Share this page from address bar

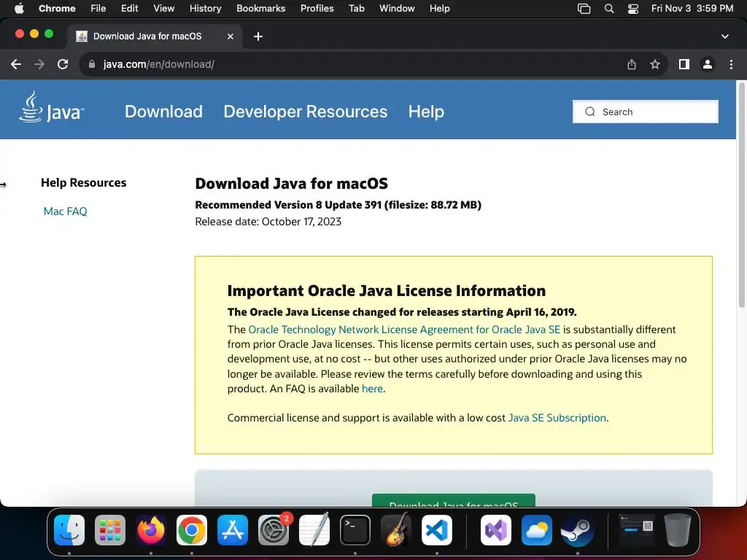632,64
